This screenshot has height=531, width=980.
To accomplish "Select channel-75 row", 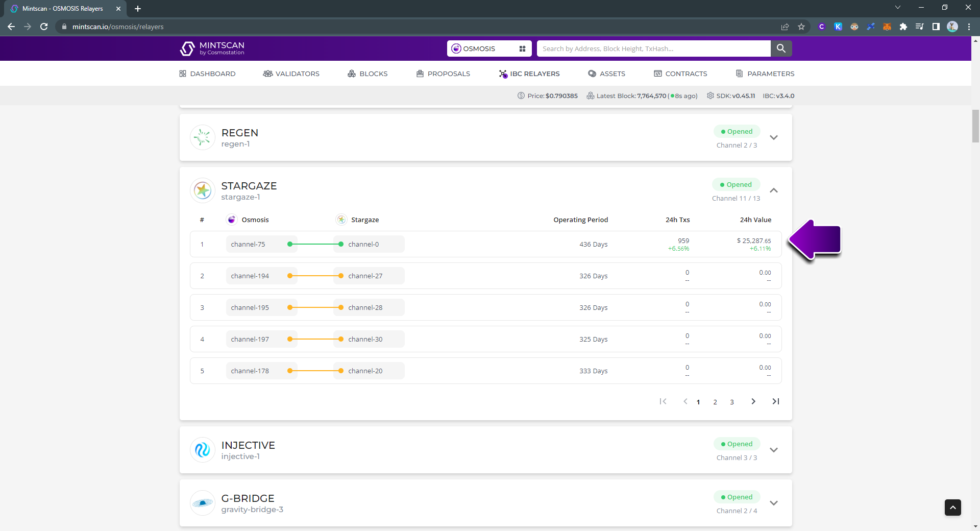I will 485,244.
